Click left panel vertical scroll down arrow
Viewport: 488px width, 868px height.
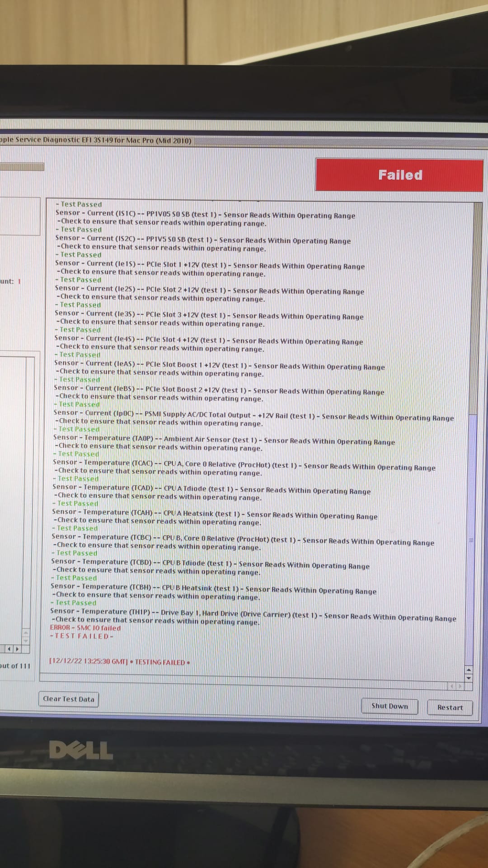click(x=26, y=640)
